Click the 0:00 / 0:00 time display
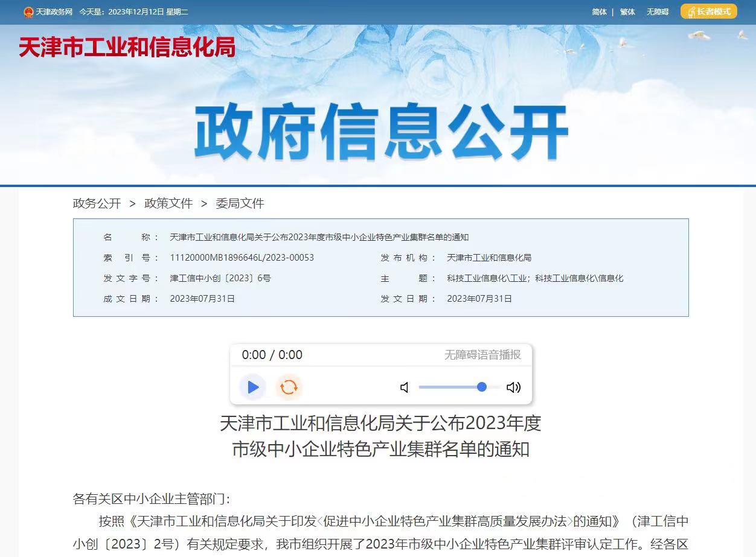Screen dimensions: 756x557 click(x=272, y=355)
